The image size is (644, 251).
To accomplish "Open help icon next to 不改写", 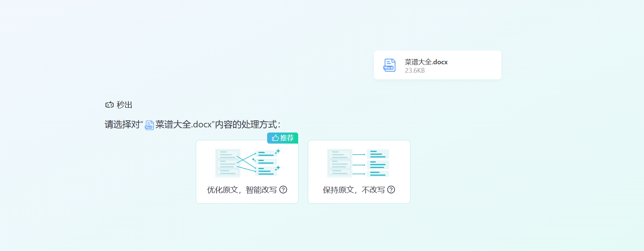I will (391, 190).
